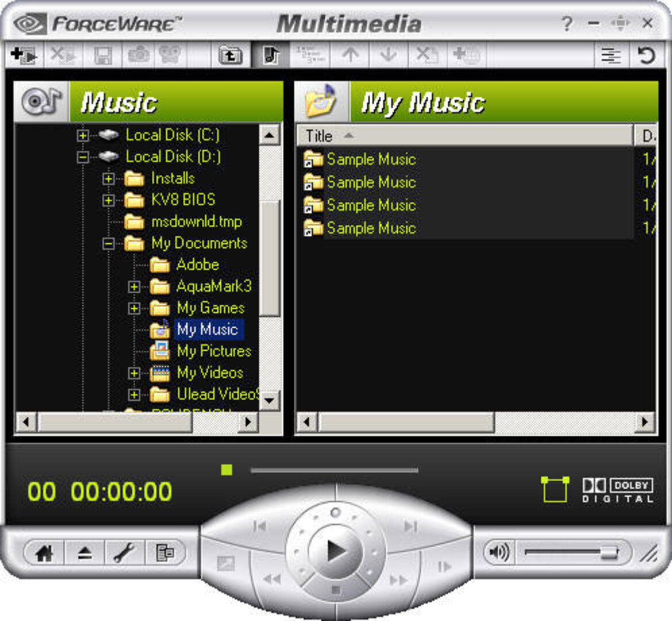
Task: Click the floppy disk save icon
Action: click(103, 55)
